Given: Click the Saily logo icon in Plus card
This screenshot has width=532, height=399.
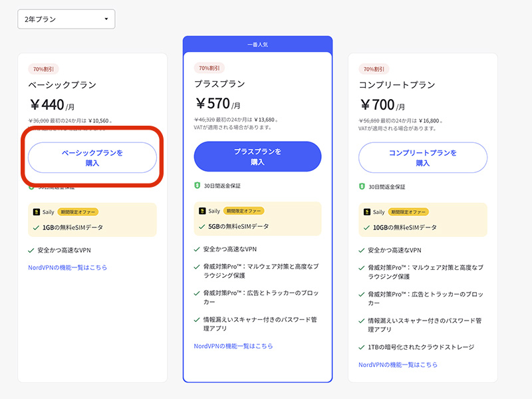Looking at the screenshot, I should click(202, 211).
